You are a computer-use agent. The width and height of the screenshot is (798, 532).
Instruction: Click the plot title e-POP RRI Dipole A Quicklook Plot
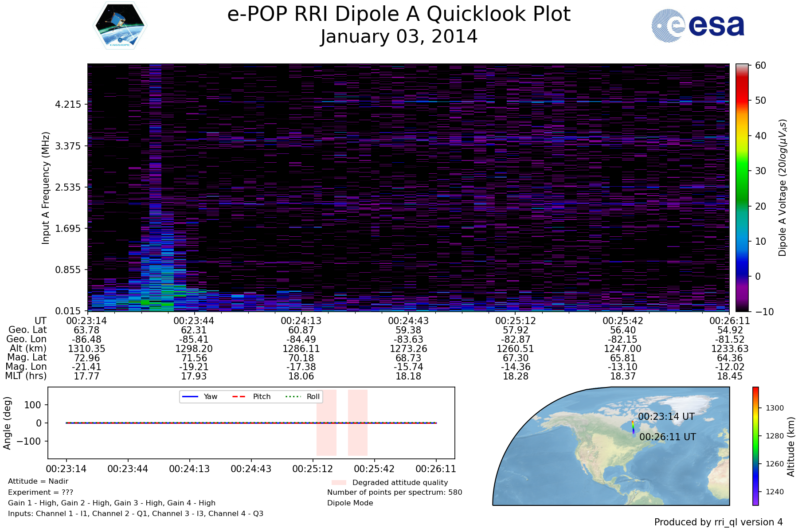click(x=399, y=14)
